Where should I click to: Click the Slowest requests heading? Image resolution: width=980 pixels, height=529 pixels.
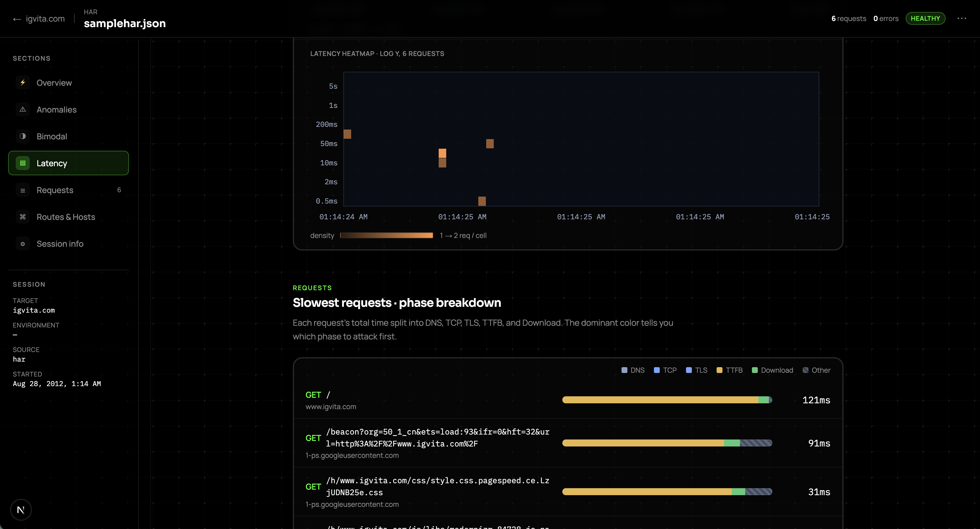(397, 303)
